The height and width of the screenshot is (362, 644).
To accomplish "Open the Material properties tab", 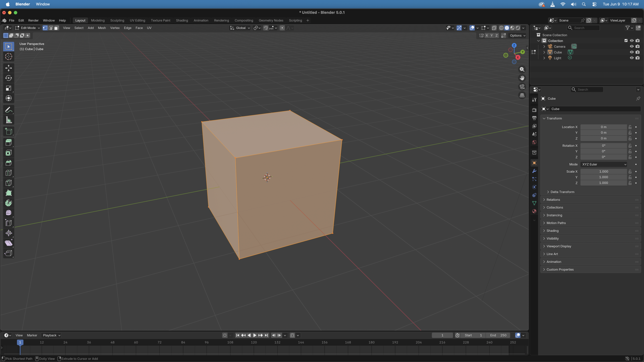I will (534, 211).
